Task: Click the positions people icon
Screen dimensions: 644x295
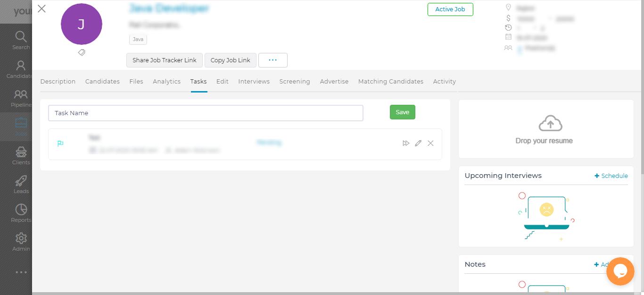Action: [x=508, y=48]
